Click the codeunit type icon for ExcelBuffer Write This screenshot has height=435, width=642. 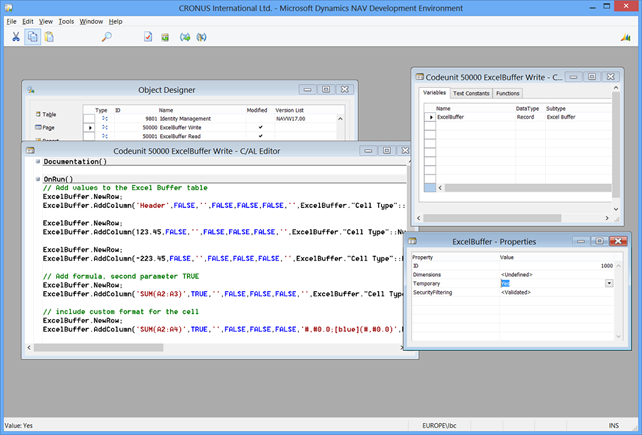coord(104,129)
